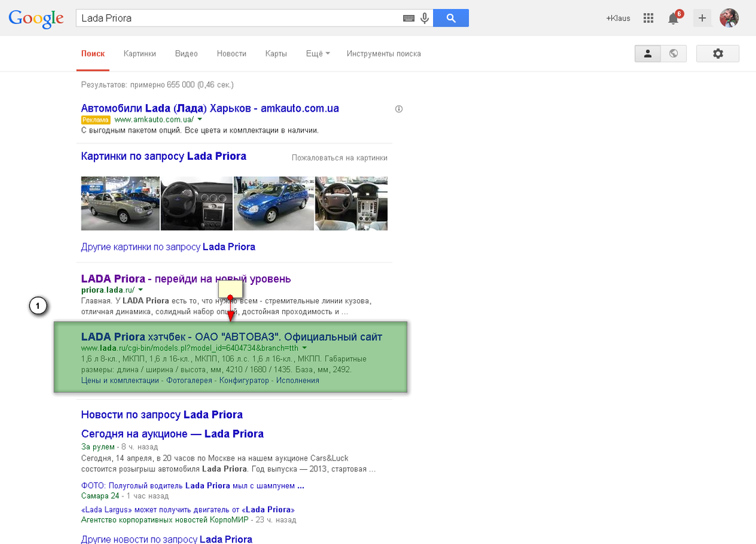Open dropdown arrow next to priora.lada.ru
The width and height of the screenshot is (756, 544).
click(140, 290)
